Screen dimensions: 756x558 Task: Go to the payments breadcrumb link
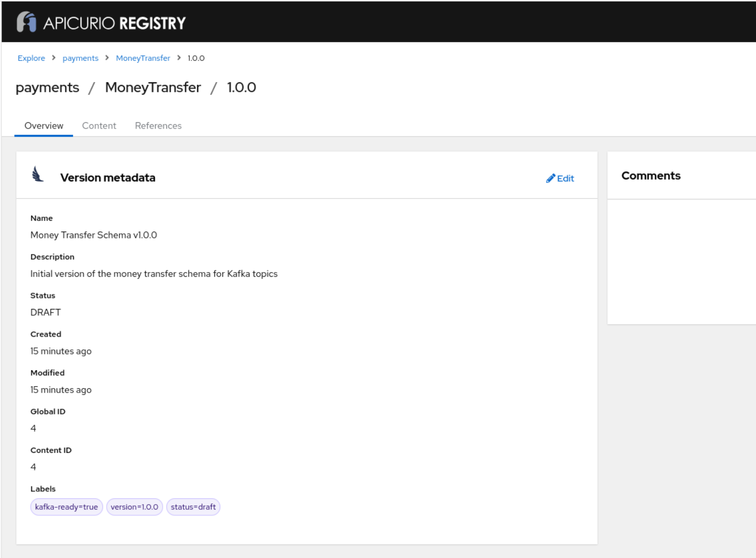[x=81, y=58]
